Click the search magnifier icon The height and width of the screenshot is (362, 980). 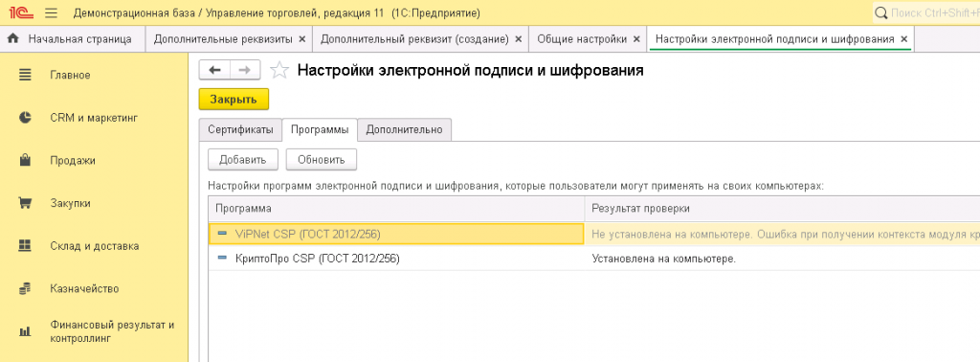881,13
